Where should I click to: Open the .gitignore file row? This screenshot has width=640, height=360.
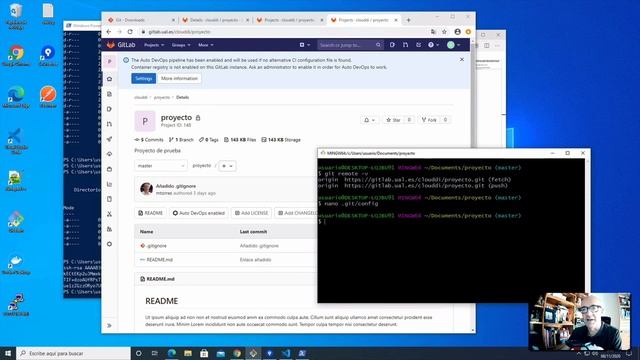(x=156, y=246)
